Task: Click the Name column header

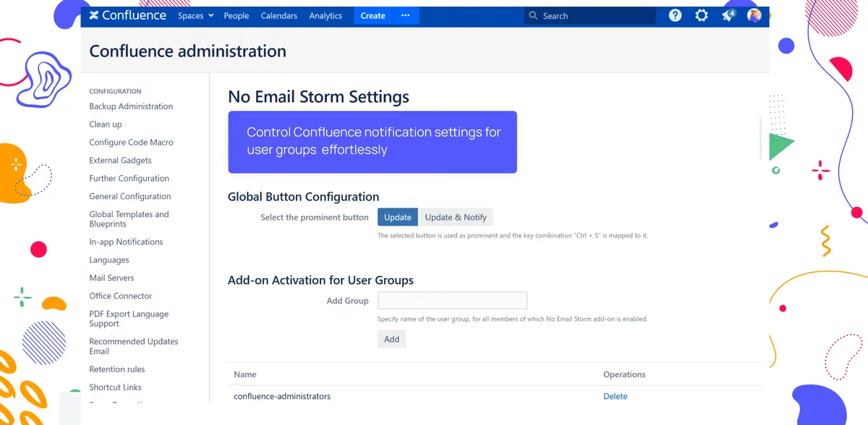Action: 245,374
